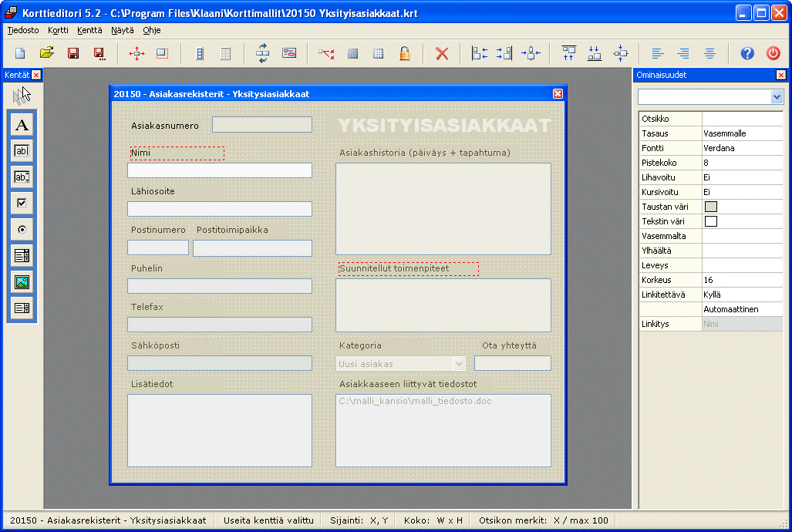Viewport: 792px width, 532px height.
Task: Toggle the Lihavoitu value 'Ei'
Action: (741, 177)
